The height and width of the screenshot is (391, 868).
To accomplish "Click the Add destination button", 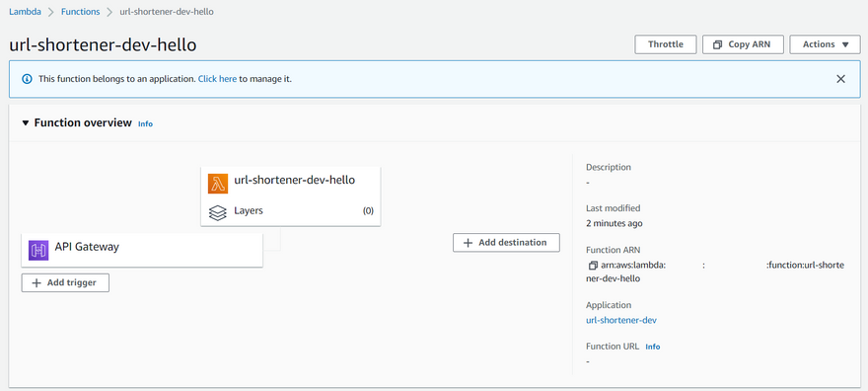I will click(x=506, y=243).
